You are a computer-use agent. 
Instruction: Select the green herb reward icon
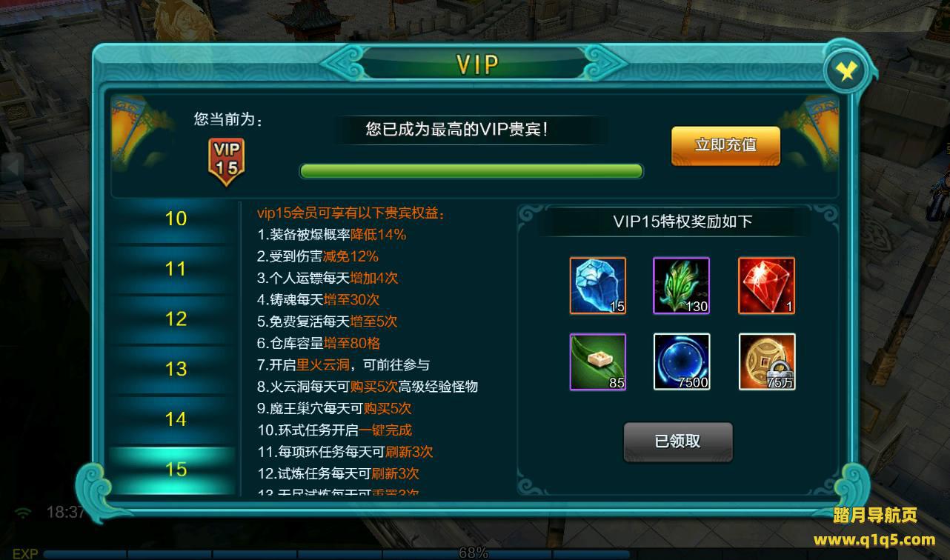[x=682, y=286]
